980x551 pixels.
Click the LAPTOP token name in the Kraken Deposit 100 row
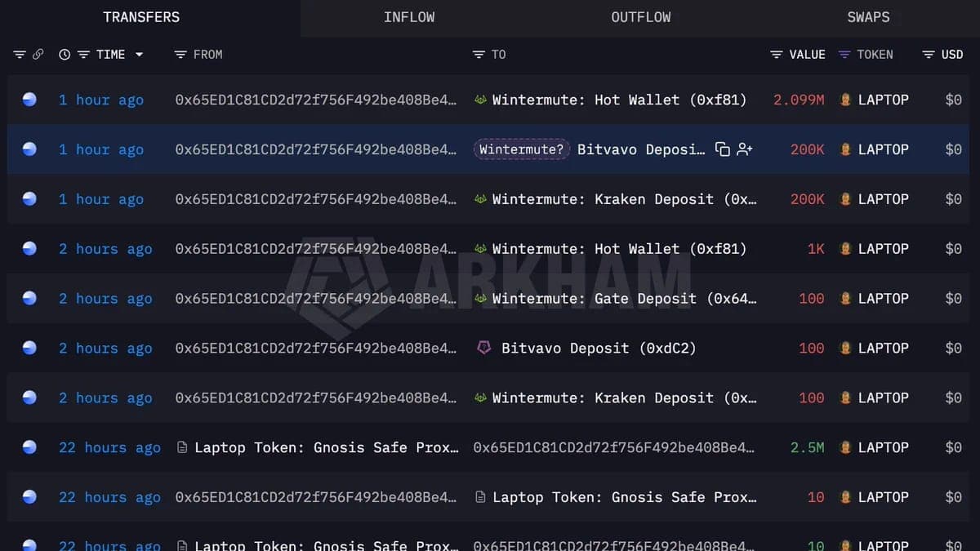pos(883,398)
